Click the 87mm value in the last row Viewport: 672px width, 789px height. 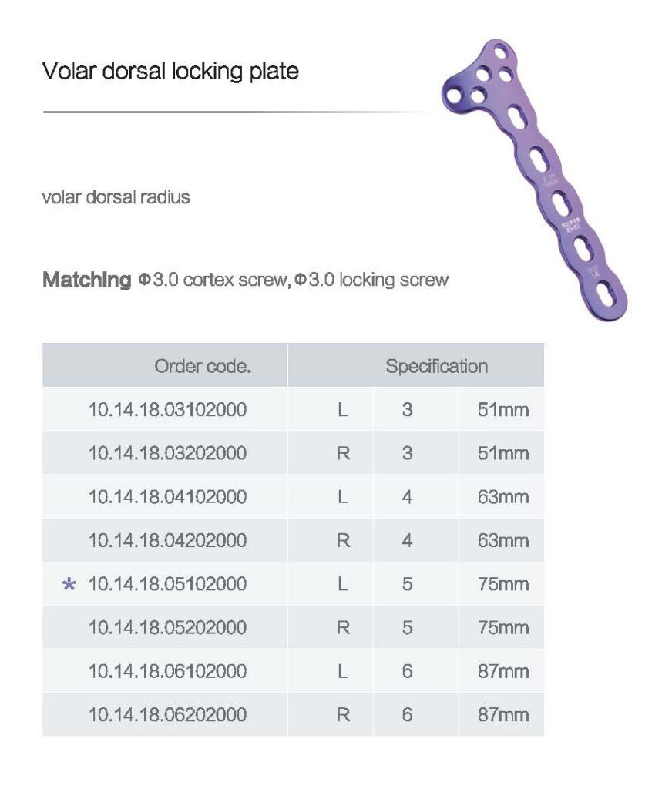click(x=503, y=714)
